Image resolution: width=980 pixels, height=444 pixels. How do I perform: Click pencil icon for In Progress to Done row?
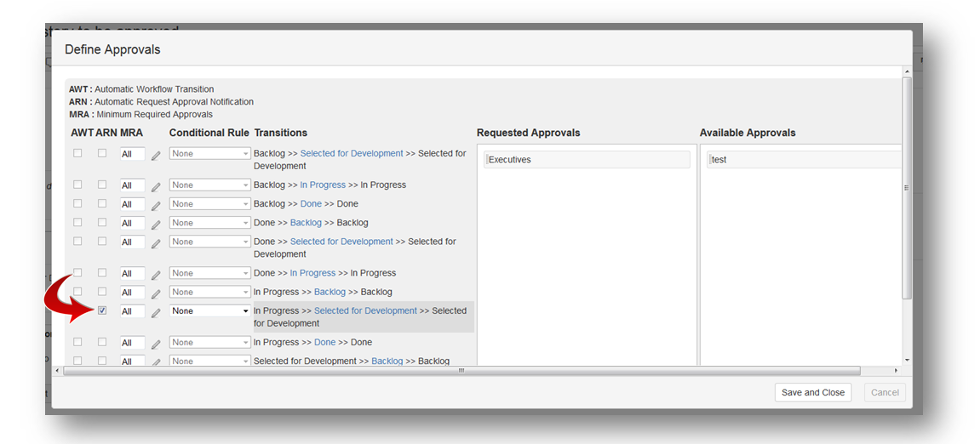point(156,344)
